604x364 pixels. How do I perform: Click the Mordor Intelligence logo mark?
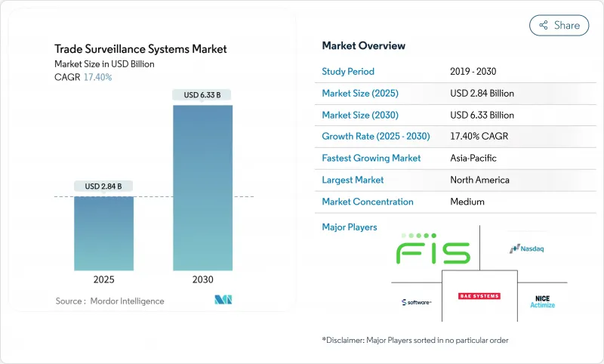(x=223, y=301)
